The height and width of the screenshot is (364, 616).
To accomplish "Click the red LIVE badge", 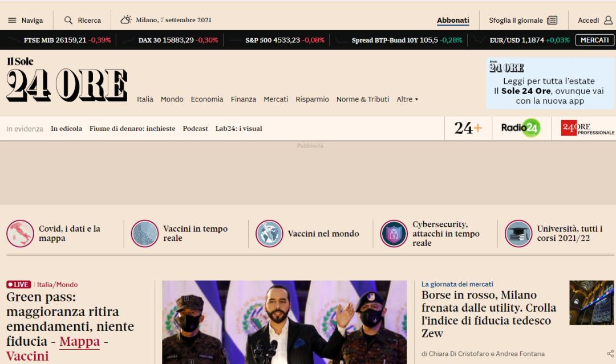I will point(18,284).
